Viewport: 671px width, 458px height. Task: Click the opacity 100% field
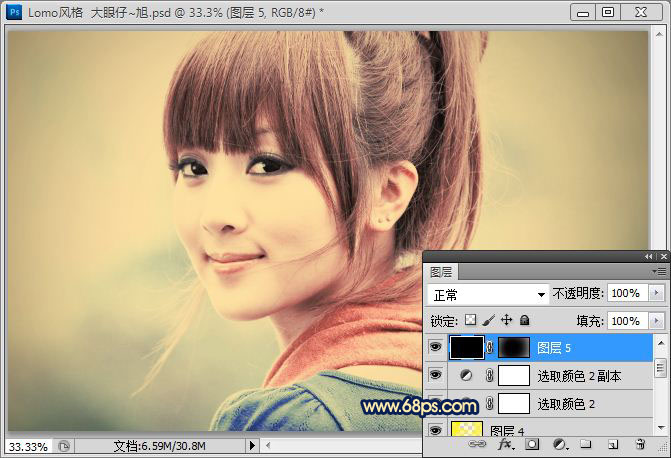(627, 293)
